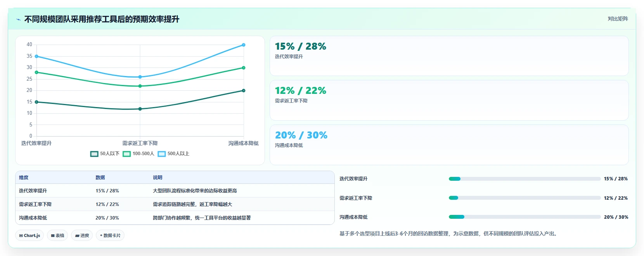Viewport: 644px width, 256px height.
Task: Click the 需求返工率下降 progress bar
Action: [x=525, y=198]
